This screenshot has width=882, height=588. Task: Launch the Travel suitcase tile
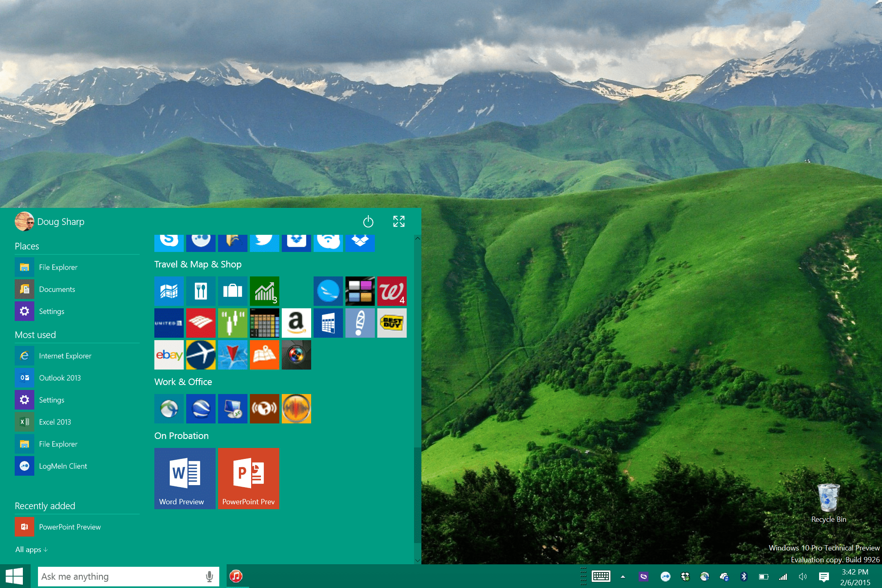232,291
